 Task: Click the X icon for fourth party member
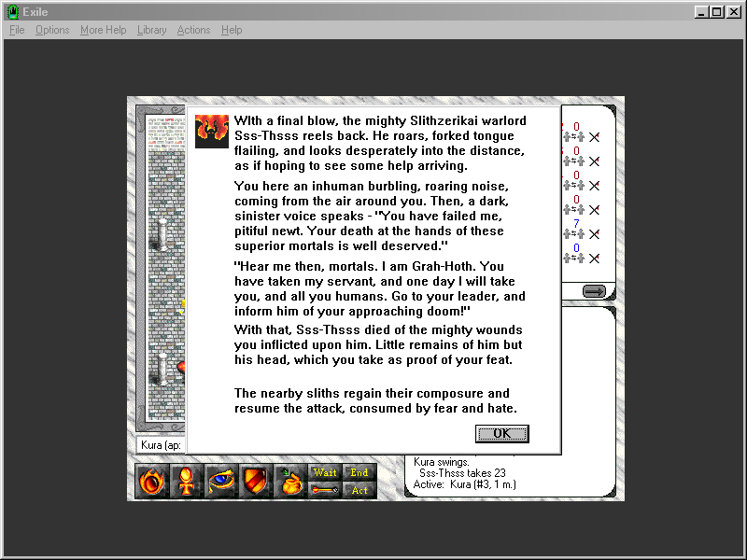594,209
